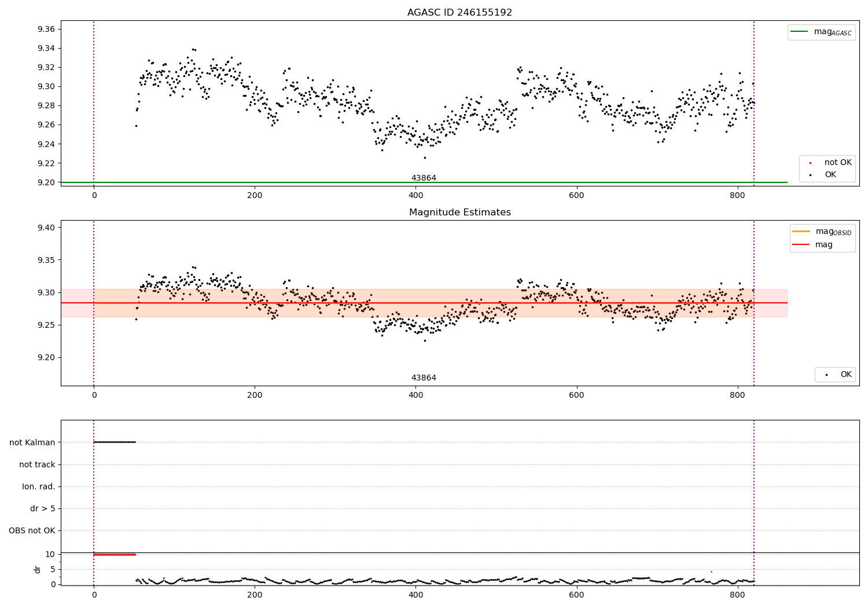
Task: Click the 'dr > 5' axis label
Action: point(43,508)
